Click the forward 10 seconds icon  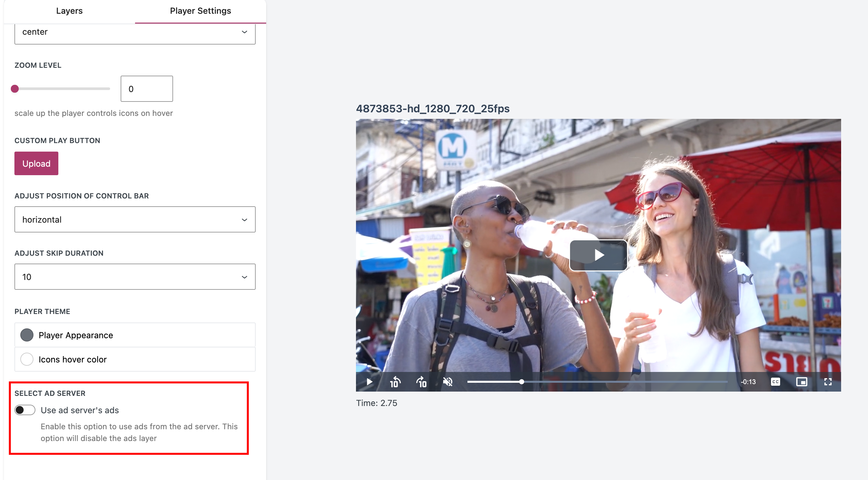click(x=421, y=382)
